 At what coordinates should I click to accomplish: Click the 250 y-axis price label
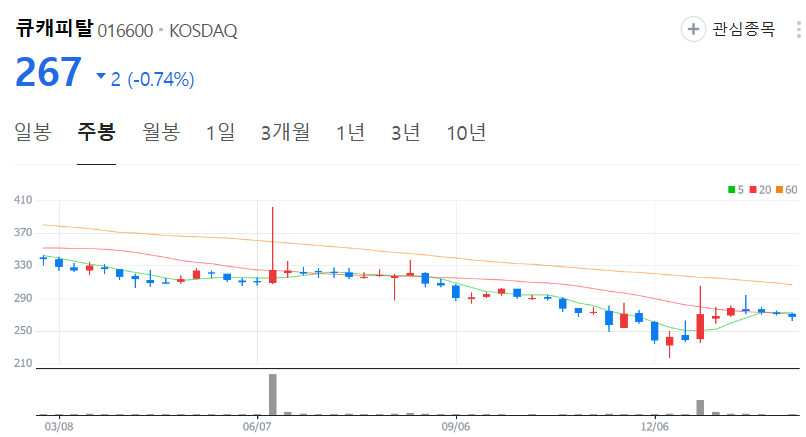[23, 331]
